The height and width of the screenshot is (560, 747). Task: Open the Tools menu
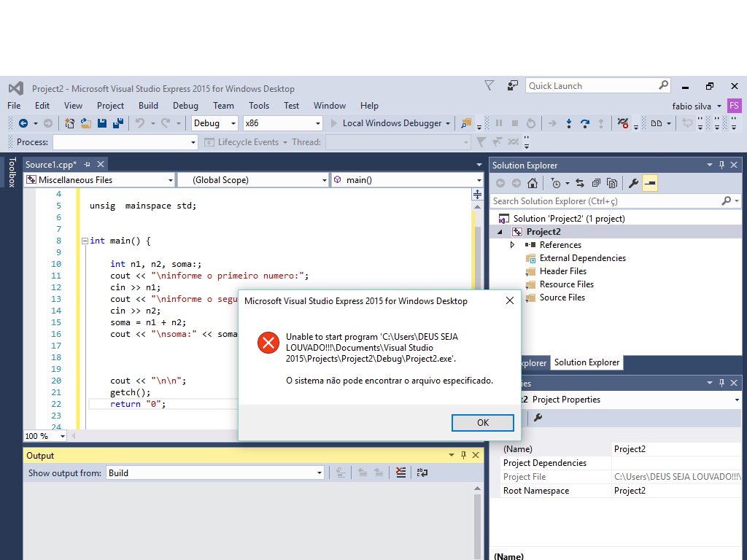tap(259, 106)
